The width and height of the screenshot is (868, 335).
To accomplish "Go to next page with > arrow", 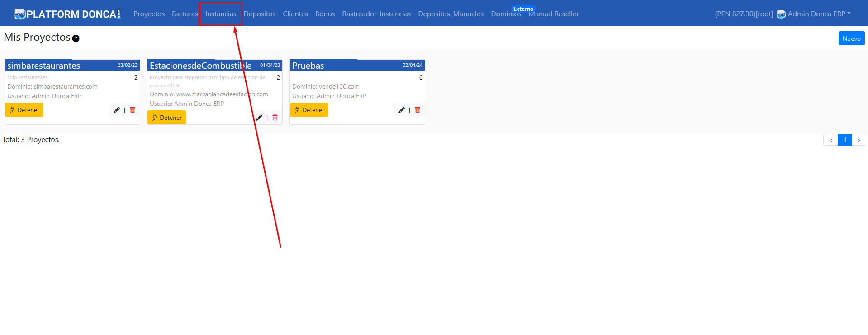I will tap(859, 140).
